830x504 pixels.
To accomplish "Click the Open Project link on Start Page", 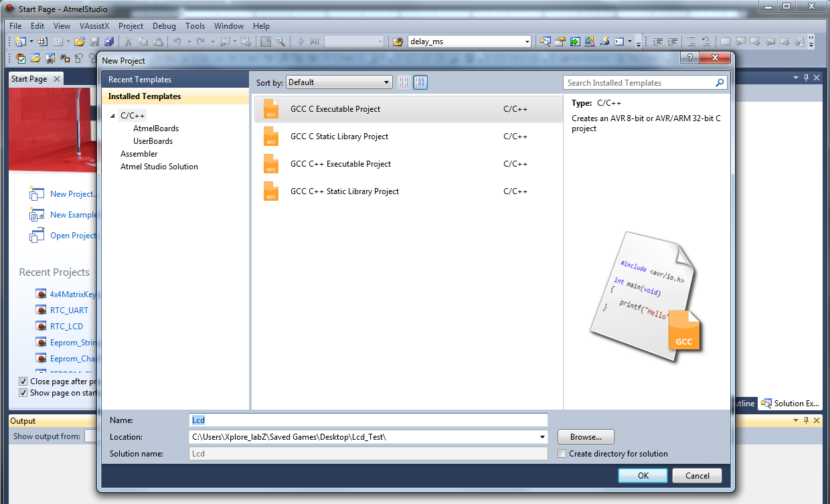I will pos(73,236).
